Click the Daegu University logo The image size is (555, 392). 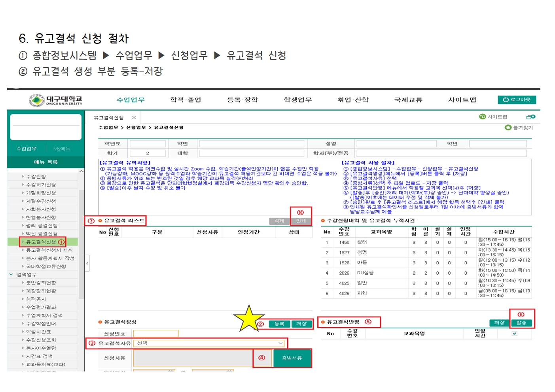(x=56, y=100)
